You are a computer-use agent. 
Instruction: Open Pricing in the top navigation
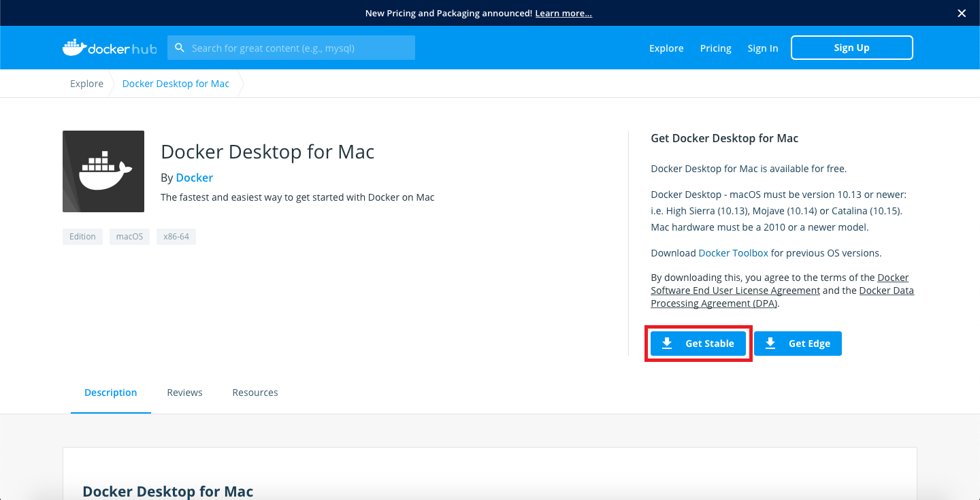tap(716, 48)
